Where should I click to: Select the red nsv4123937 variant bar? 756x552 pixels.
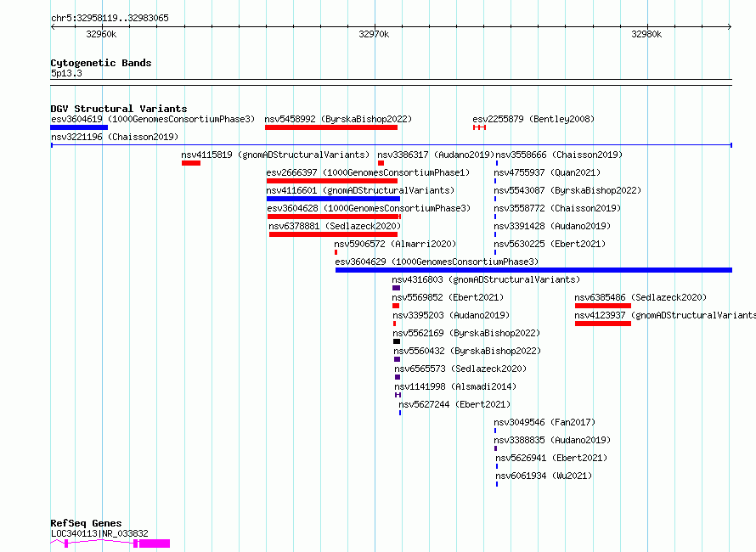[603, 324]
